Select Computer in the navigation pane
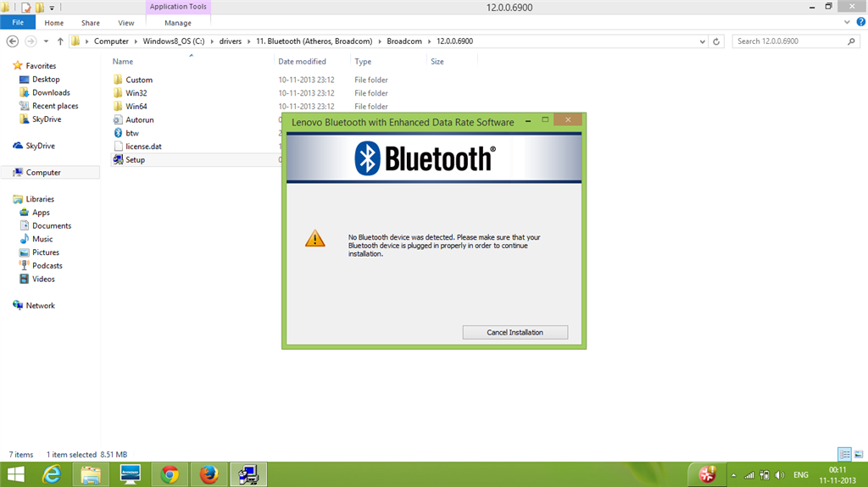Viewport: 868px width, 487px height. [43, 172]
